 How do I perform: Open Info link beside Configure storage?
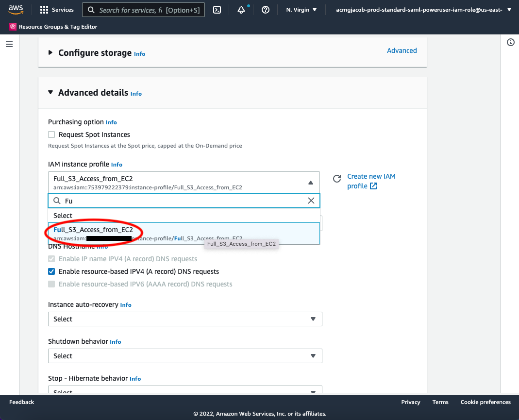point(139,54)
